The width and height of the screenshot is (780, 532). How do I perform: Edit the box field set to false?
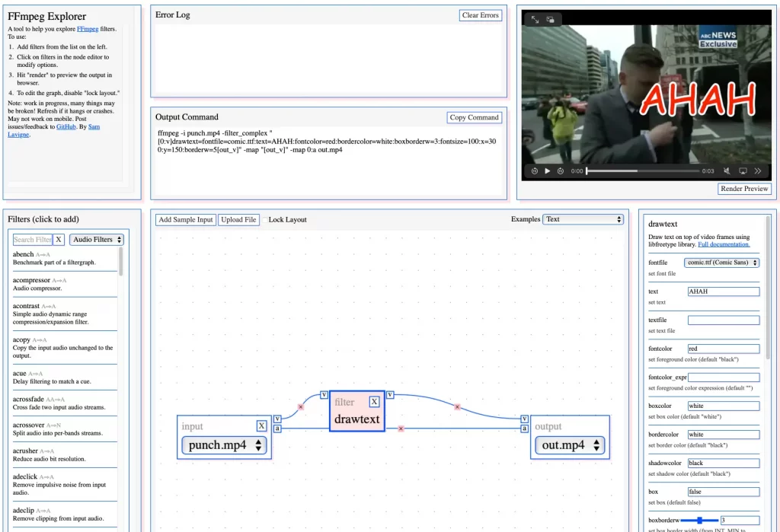(x=724, y=492)
